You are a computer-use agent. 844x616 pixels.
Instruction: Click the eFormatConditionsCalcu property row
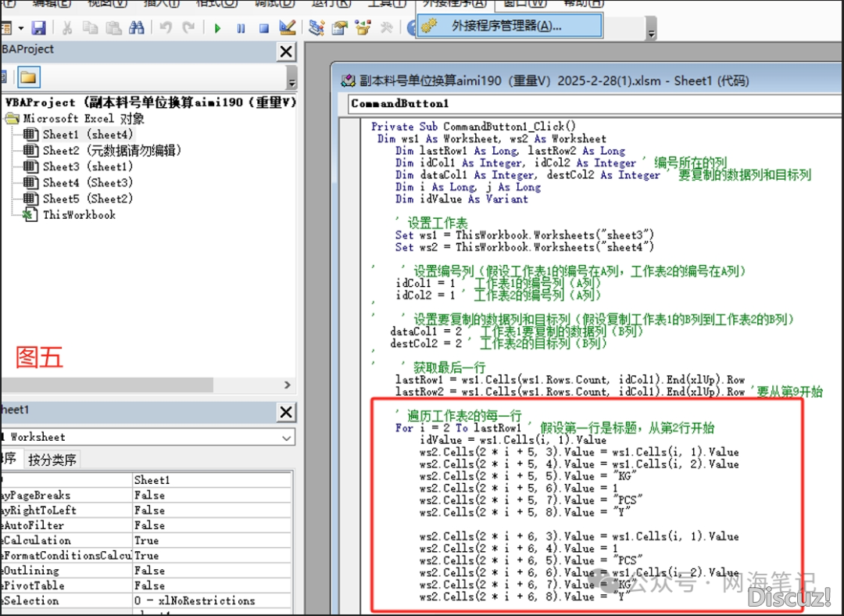pyautogui.click(x=146, y=555)
